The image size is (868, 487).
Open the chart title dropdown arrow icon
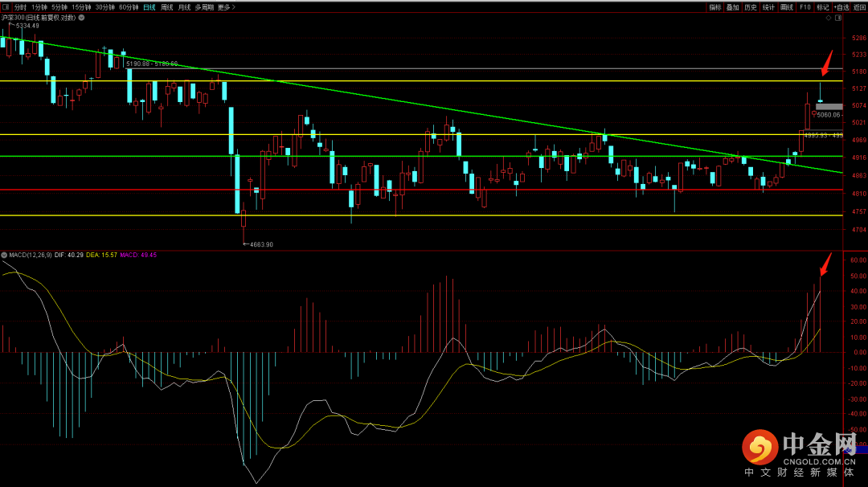point(81,18)
